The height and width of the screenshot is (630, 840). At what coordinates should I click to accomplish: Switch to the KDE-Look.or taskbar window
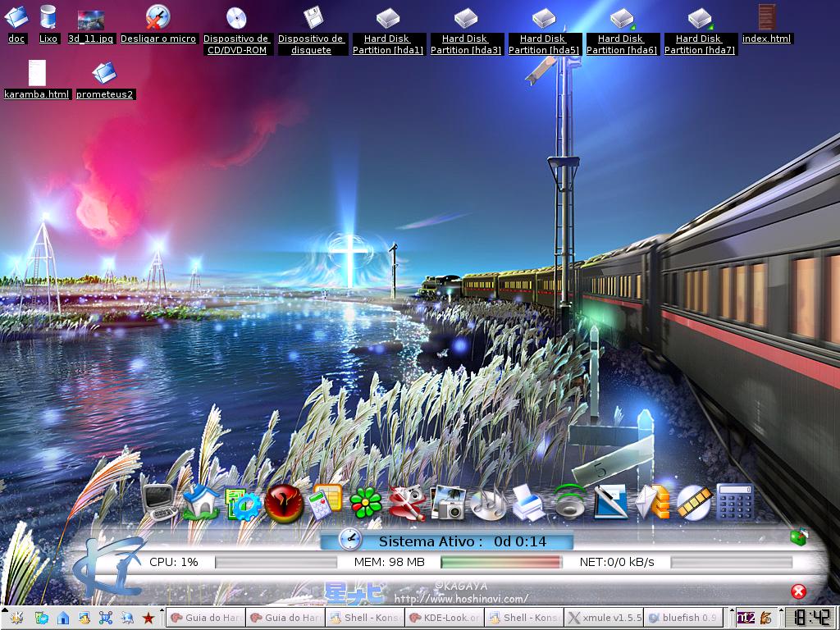[444, 618]
